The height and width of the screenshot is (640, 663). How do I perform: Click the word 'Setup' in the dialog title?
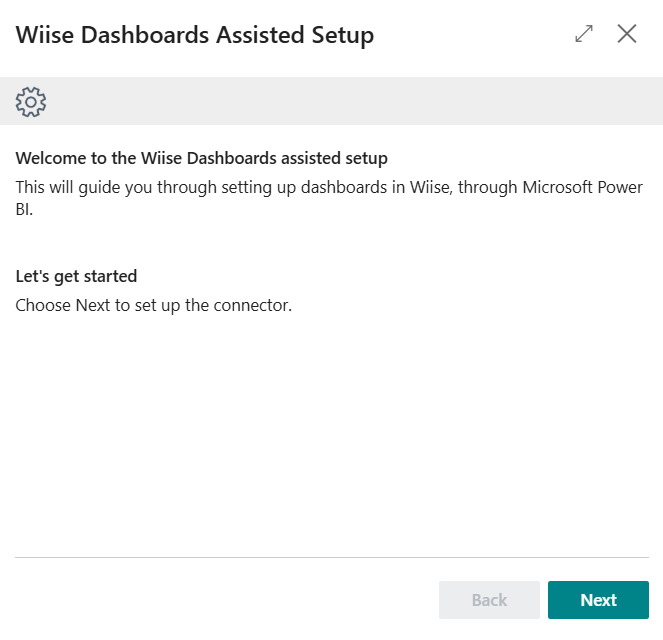point(343,36)
